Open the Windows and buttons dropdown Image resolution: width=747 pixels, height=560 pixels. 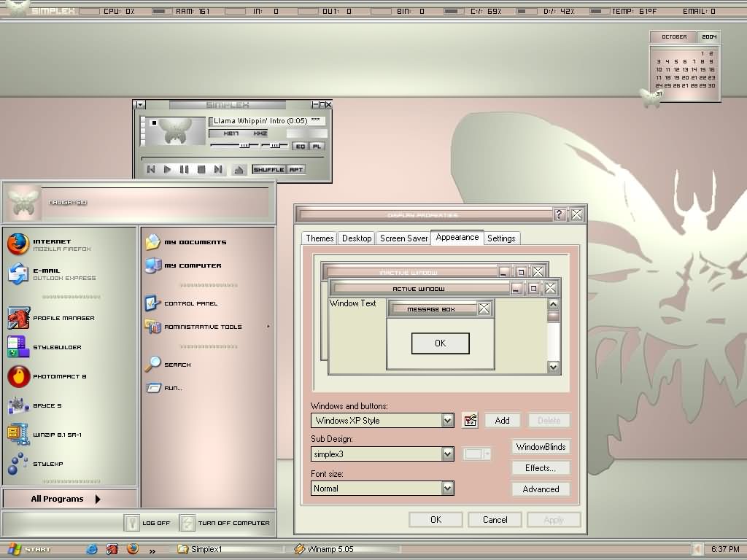point(447,421)
